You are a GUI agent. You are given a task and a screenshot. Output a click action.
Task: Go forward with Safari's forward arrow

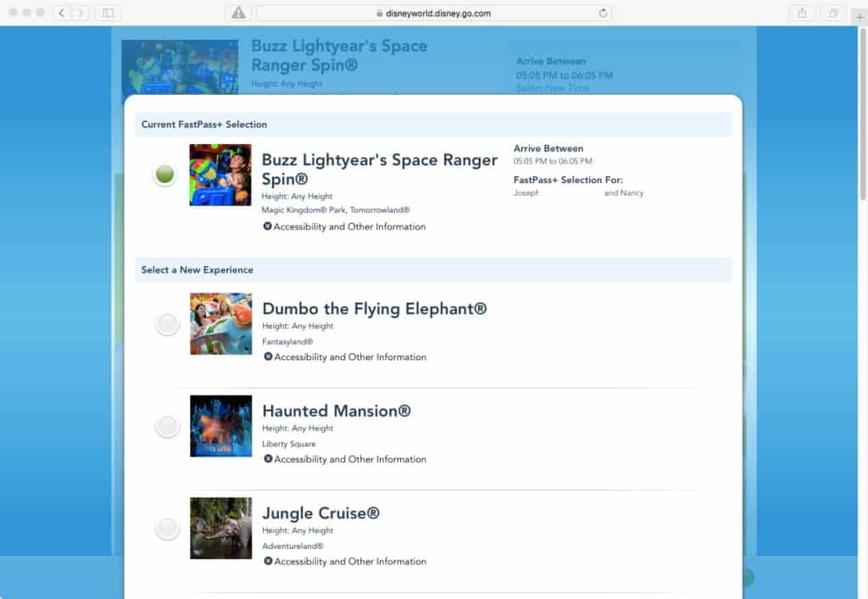pyautogui.click(x=80, y=13)
